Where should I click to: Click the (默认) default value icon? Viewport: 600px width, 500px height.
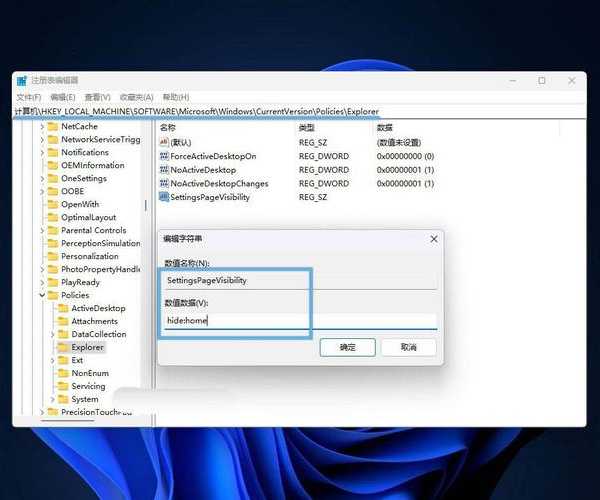tap(164, 143)
